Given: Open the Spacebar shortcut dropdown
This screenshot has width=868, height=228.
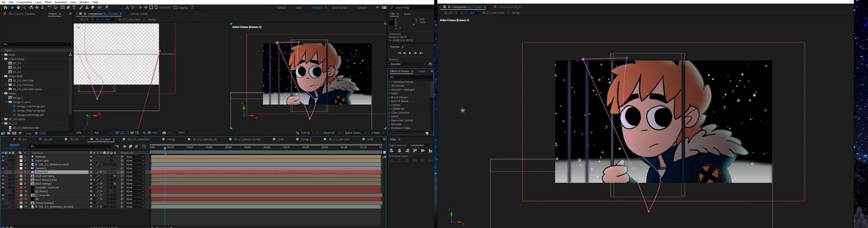Looking at the screenshot, I should pyautogui.click(x=408, y=64).
